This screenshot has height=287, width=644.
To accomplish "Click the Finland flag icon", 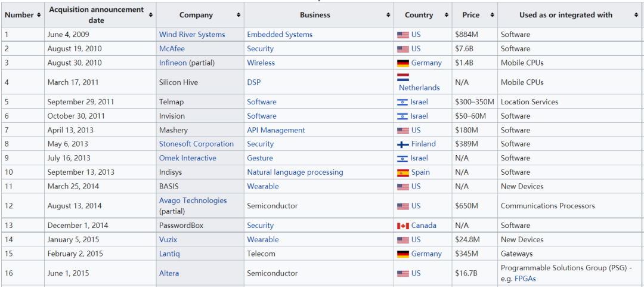I will (x=403, y=144).
